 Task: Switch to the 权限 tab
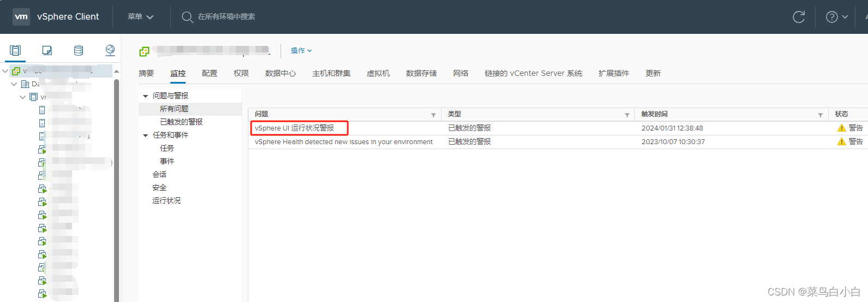(241, 73)
